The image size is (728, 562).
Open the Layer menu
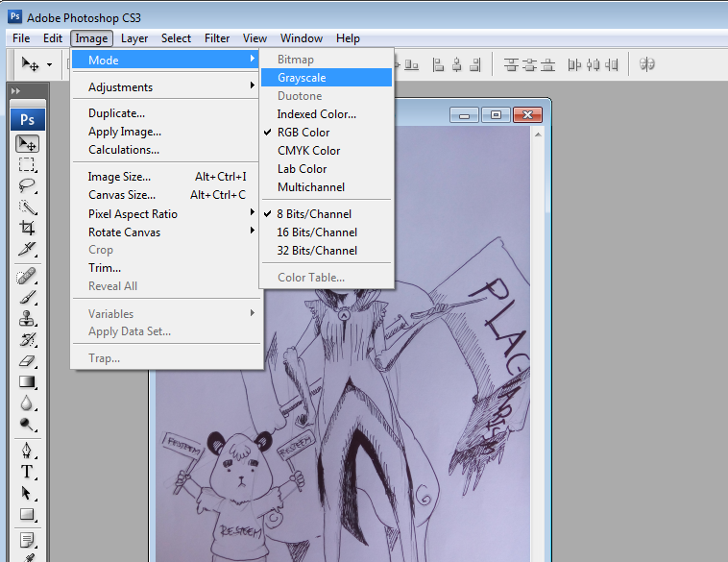pyautogui.click(x=134, y=38)
